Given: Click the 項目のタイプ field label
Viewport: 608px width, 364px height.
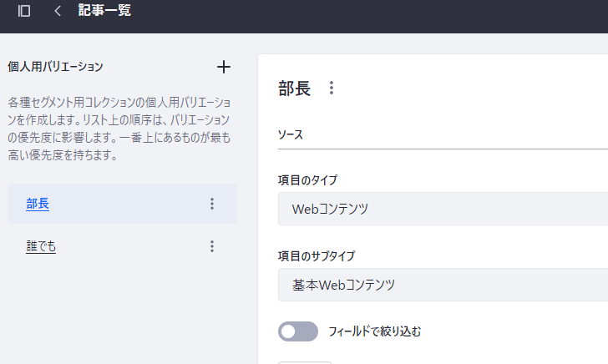Looking at the screenshot, I should tap(307, 179).
